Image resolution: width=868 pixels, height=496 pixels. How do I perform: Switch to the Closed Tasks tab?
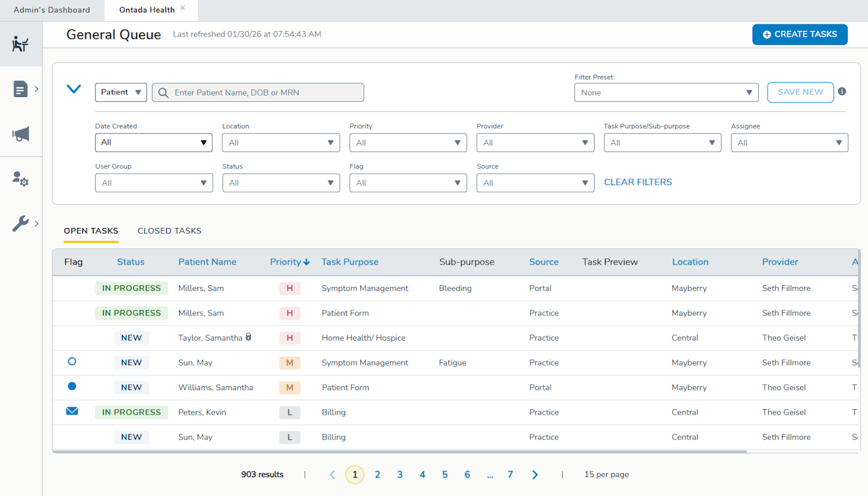click(170, 231)
